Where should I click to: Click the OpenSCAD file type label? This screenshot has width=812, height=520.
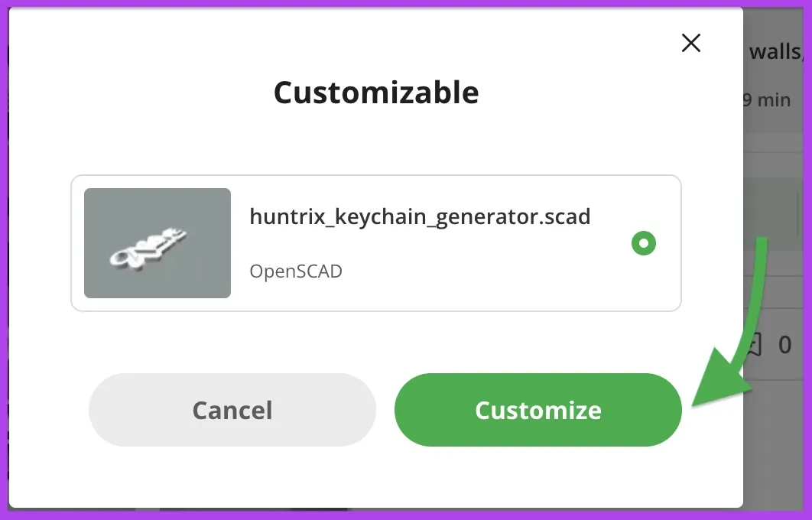(296, 271)
